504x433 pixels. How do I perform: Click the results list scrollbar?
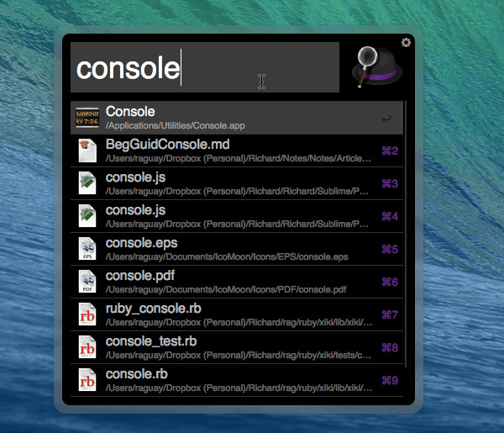(x=406, y=234)
